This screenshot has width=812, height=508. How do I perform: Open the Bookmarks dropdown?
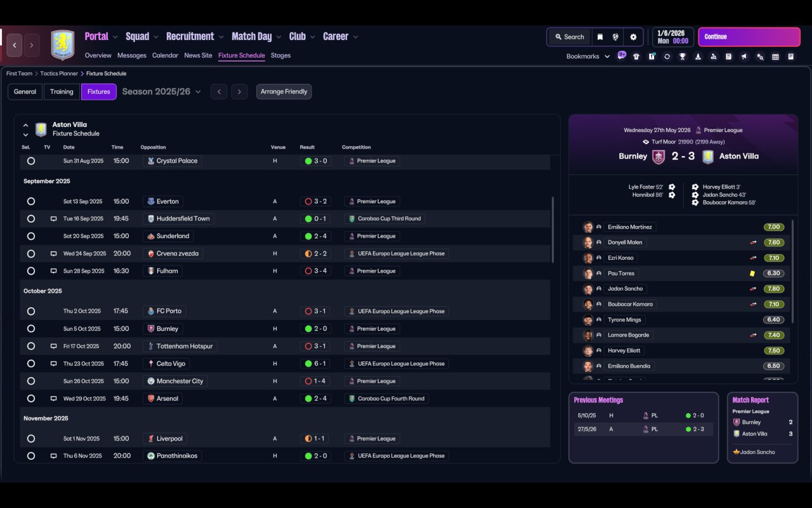click(x=588, y=57)
